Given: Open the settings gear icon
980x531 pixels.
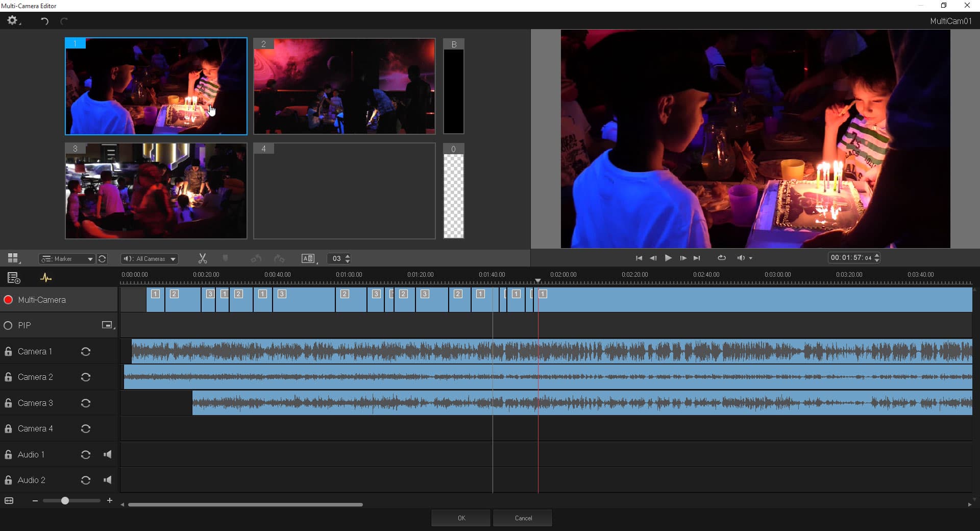Looking at the screenshot, I should pyautogui.click(x=12, y=20).
